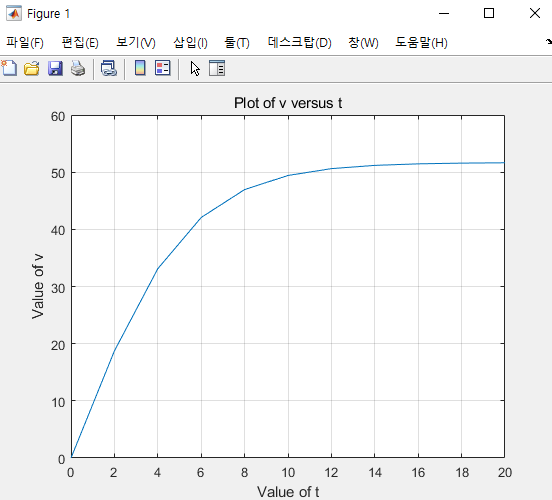
Task: Create a new figure with the New icon
Action: pos(9,68)
